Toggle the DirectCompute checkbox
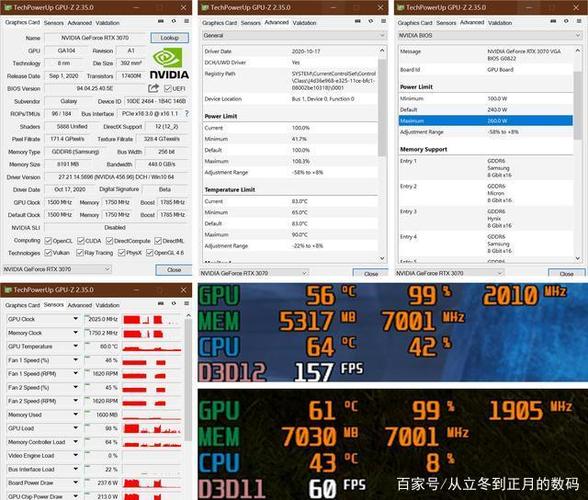Screen dimensions: 588x500 (110, 240)
